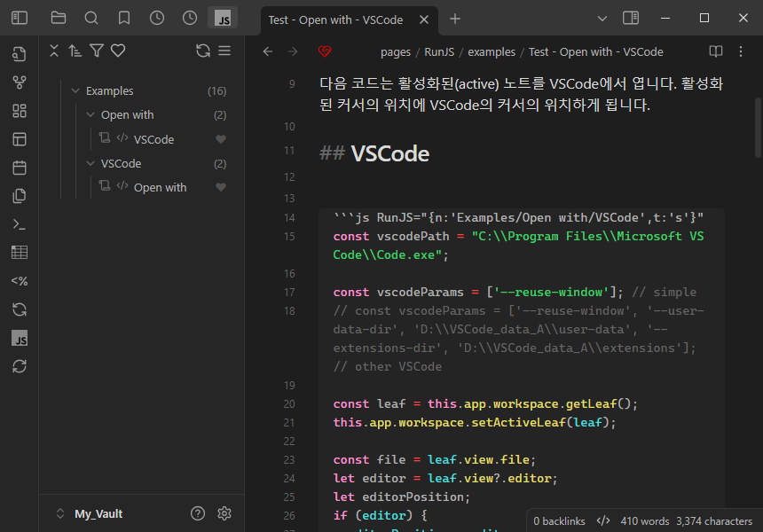
Task: Open the RunJS panel hamburger menu
Action: (x=224, y=51)
